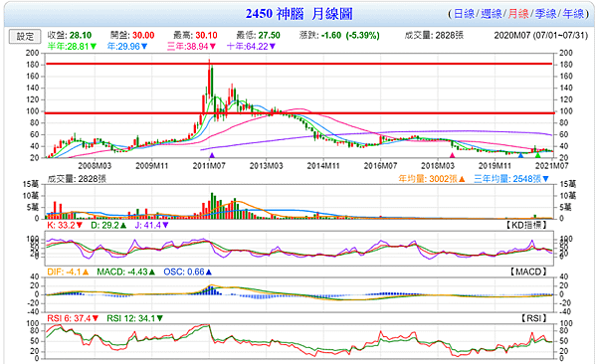Image resolution: width=597 pixels, height=364 pixels.
Task: Click the 年 29.96 moving average label
Action: tap(127, 47)
